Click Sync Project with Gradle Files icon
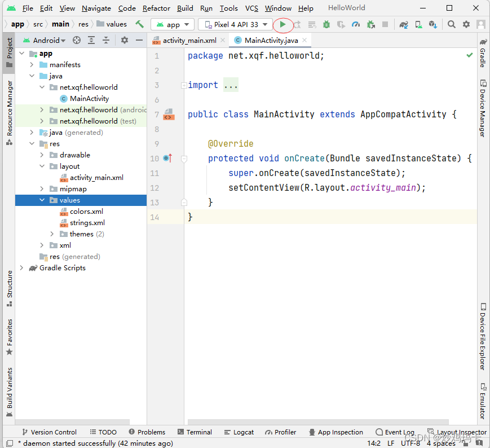This screenshot has width=490, height=448. [x=403, y=24]
